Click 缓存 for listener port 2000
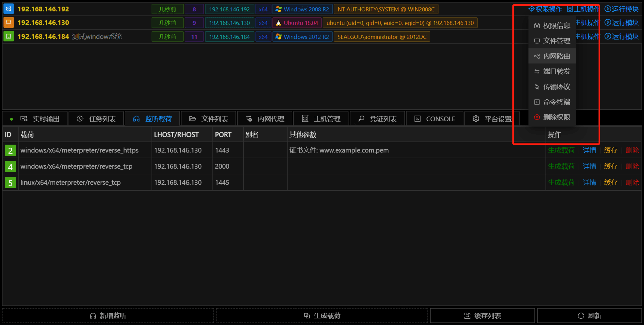The image size is (644, 325). (x=611, y=166)
